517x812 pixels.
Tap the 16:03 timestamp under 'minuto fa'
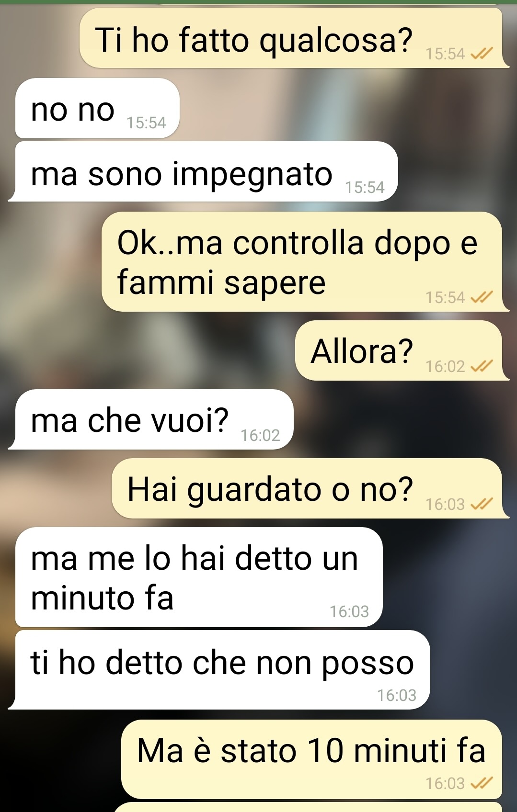click(x=349, y=611)
